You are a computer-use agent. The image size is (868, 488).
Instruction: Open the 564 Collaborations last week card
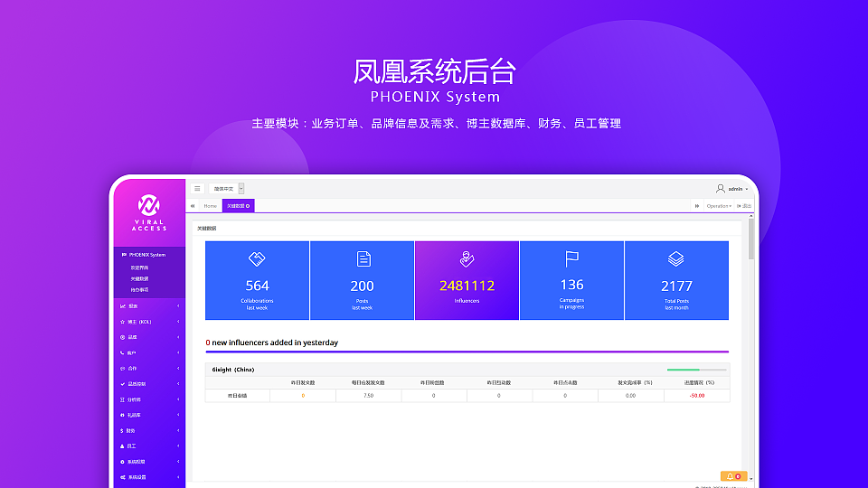click(x=257, y=280)
